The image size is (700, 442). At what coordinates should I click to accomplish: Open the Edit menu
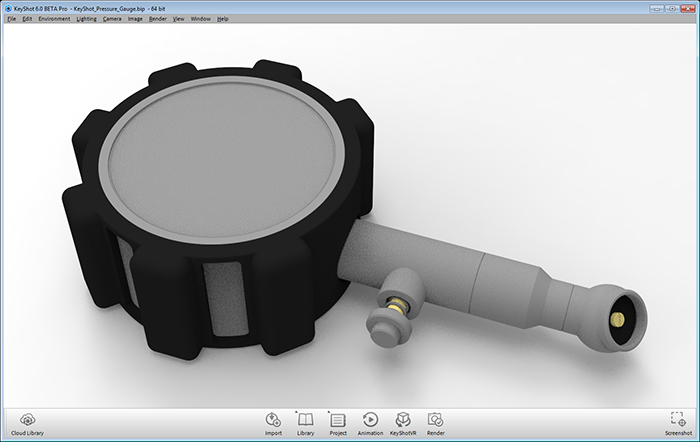pyautogui.click(x=27, y=19)
